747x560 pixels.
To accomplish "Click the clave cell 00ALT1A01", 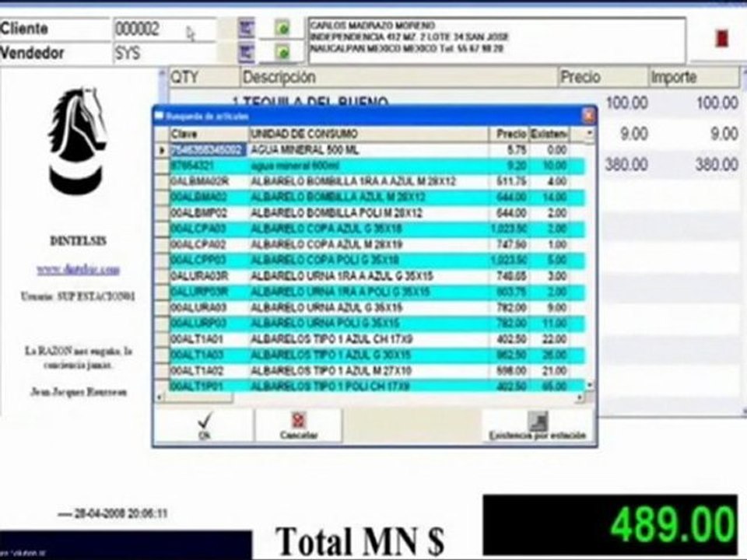I will pos(209,338).
